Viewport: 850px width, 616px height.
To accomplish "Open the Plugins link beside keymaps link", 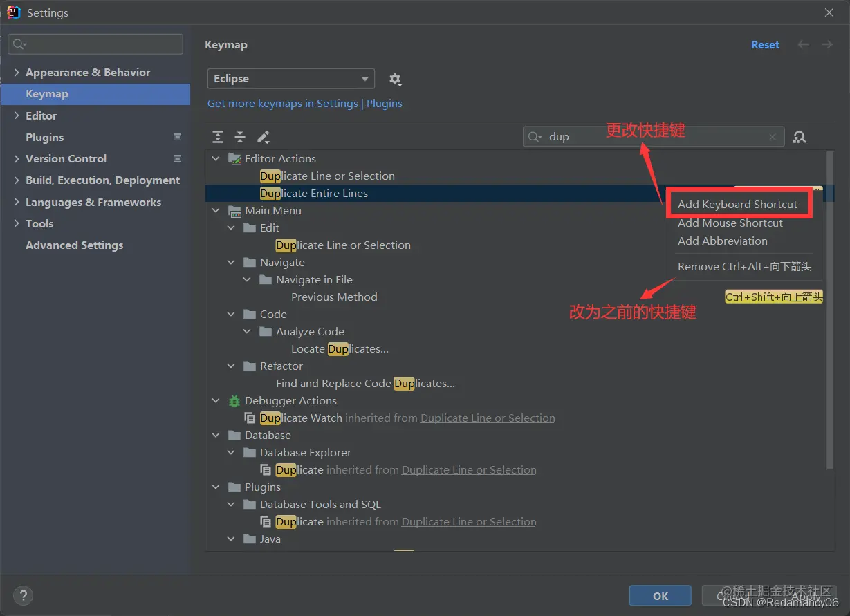I will point(385,103).
